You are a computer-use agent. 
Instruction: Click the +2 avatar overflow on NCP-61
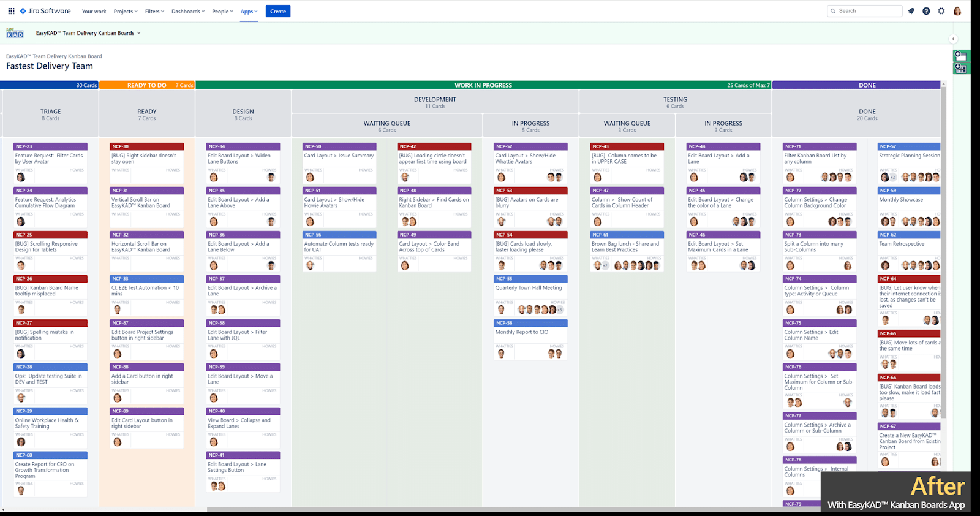tap(606, 265)
